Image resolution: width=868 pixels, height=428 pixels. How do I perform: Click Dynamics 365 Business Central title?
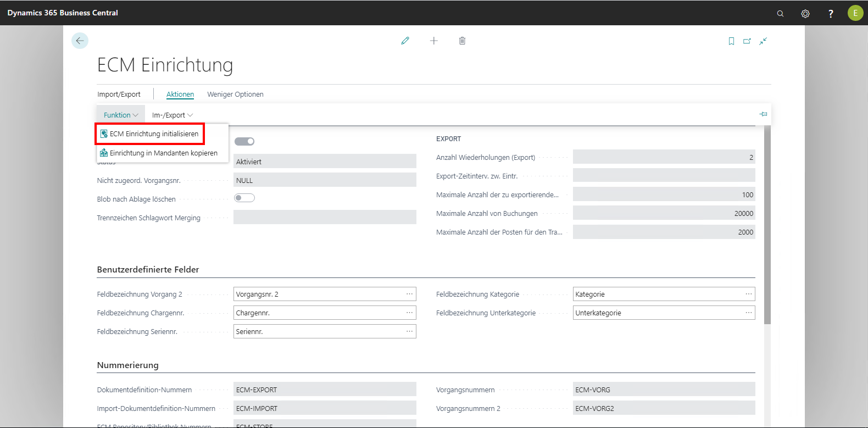[x=63, y=13]
